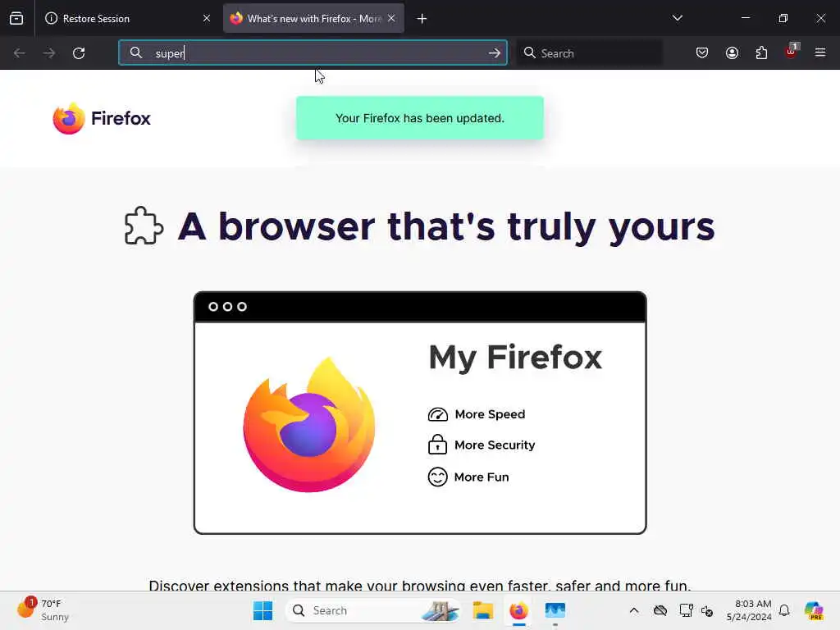Click 'Your Firefox has been updated.' banner
The image size is (840, 630).
click(420, 118)
